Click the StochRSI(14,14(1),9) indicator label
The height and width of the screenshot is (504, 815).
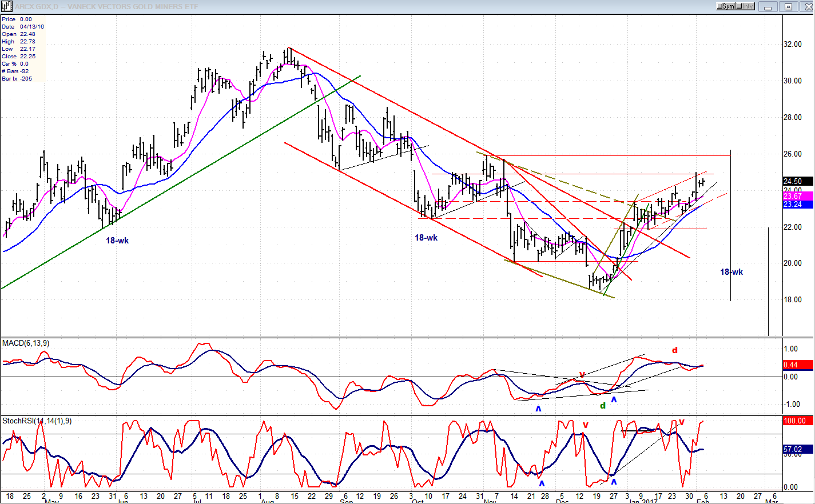(x=37, y=421)
